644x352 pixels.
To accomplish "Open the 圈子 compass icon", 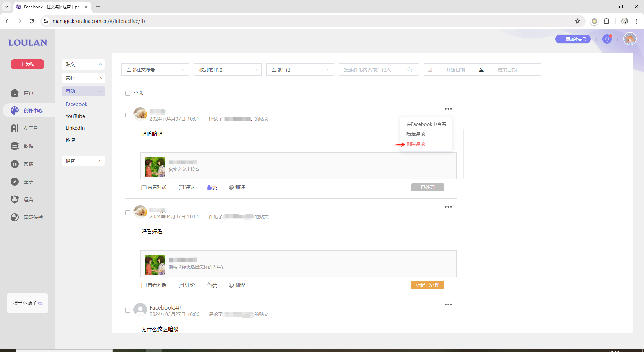I will [15, 182].
